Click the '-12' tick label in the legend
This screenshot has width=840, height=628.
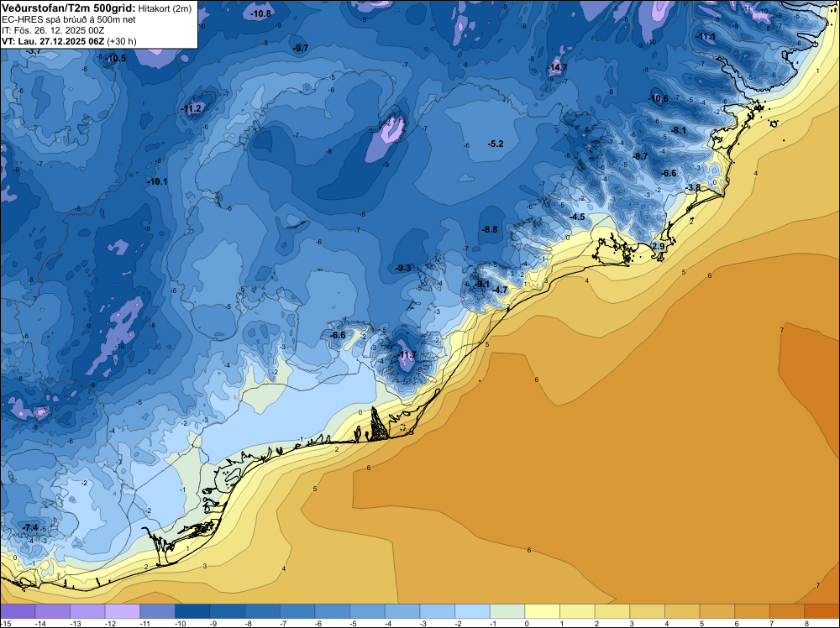[110, 623]
